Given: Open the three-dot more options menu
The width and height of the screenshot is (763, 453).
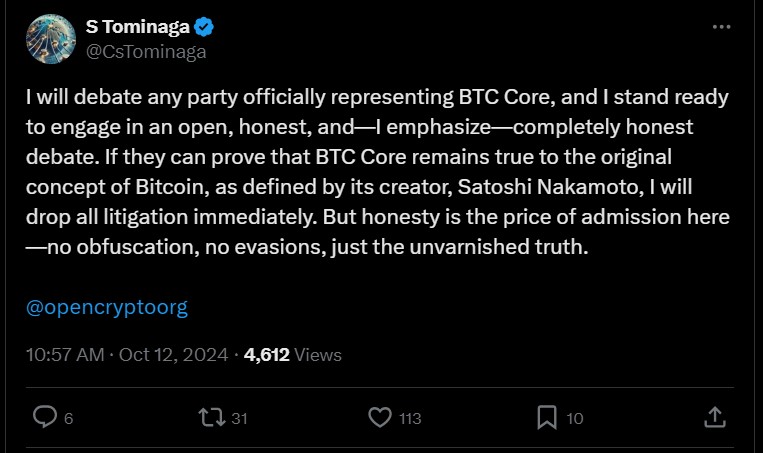Looking at the screenshot, I should click(x=721, y=27).
